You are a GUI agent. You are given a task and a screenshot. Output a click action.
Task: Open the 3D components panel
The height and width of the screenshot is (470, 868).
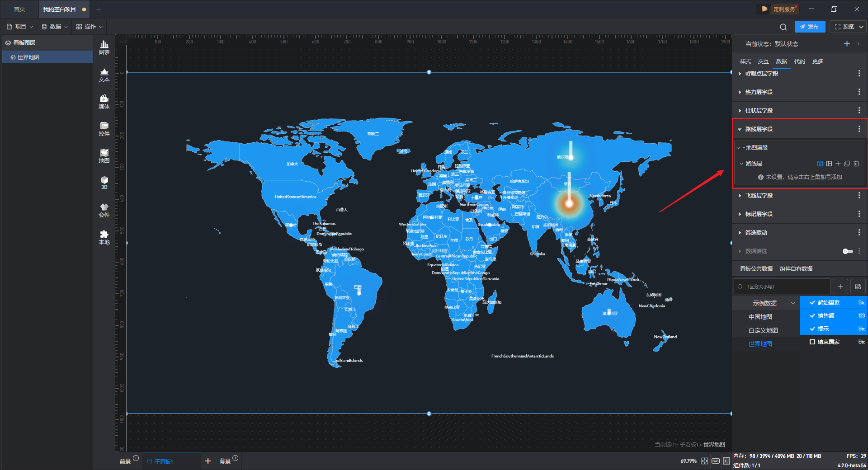(104, 183)
